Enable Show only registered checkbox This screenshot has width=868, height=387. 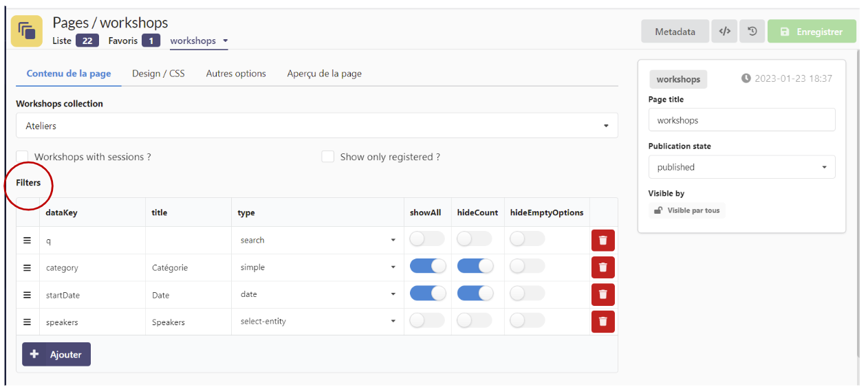pyautogui.click(x=328, y=157)
